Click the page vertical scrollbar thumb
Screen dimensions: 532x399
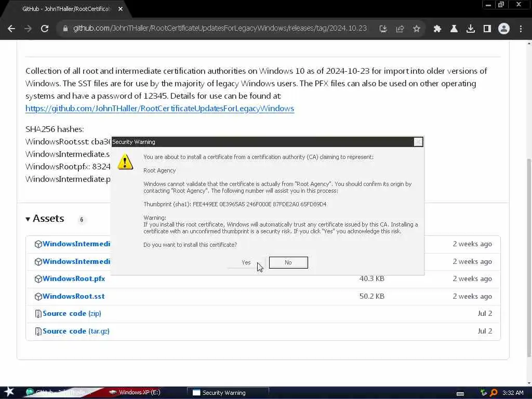[x=529, y=258]
